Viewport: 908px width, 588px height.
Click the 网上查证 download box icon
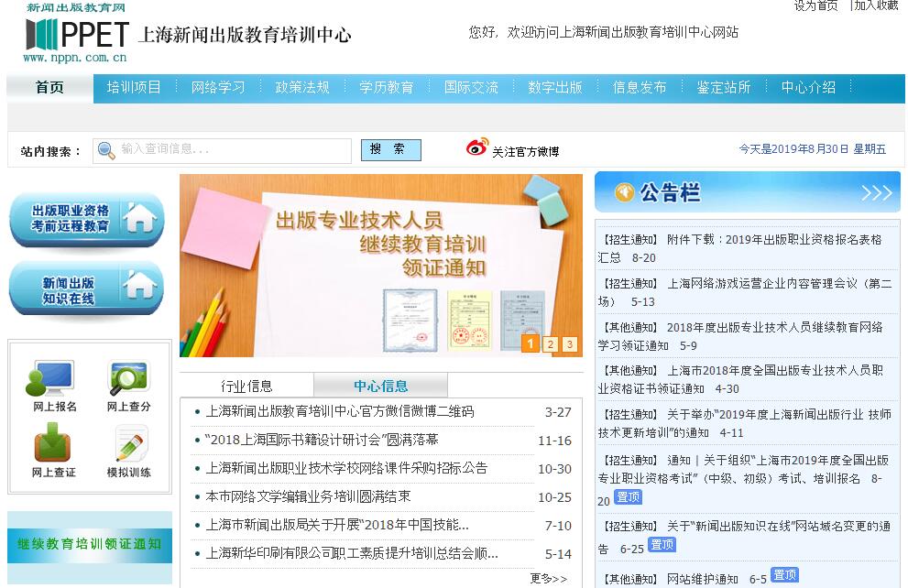(x=53, y=444)
